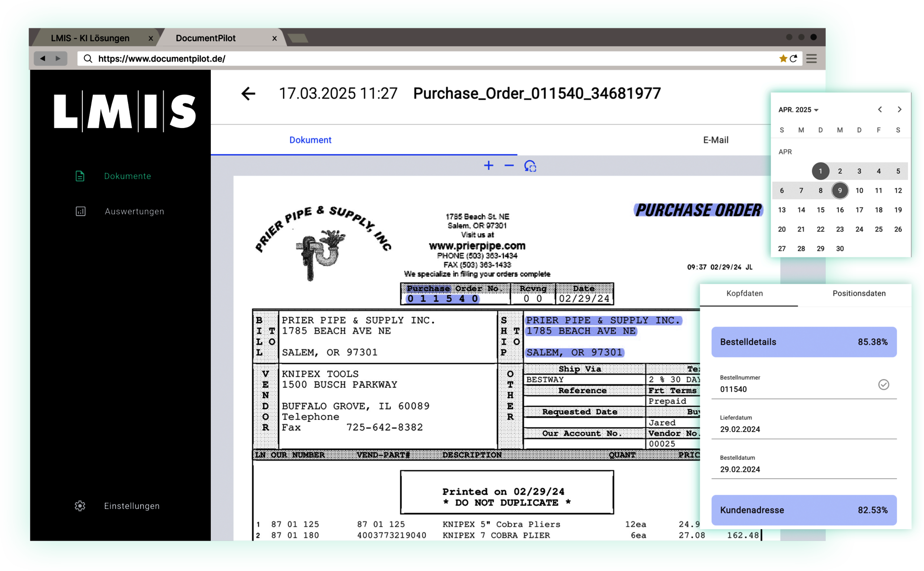Open the APR. 2025 month dropdown
The width and height of the screenshot is (924, 571).
click(x=798, y=110)
